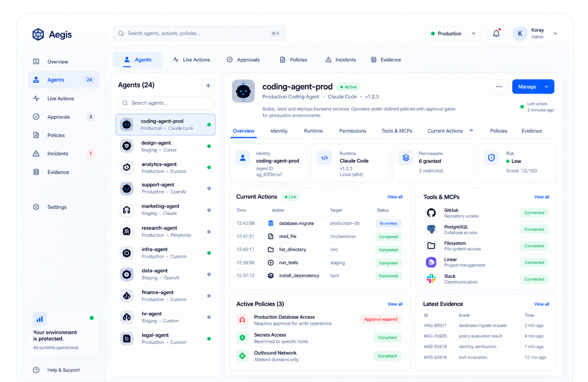This screenshot has height=382, width=588.
Task: Click the Help & Support question icon
Action: tap(36, 370)
